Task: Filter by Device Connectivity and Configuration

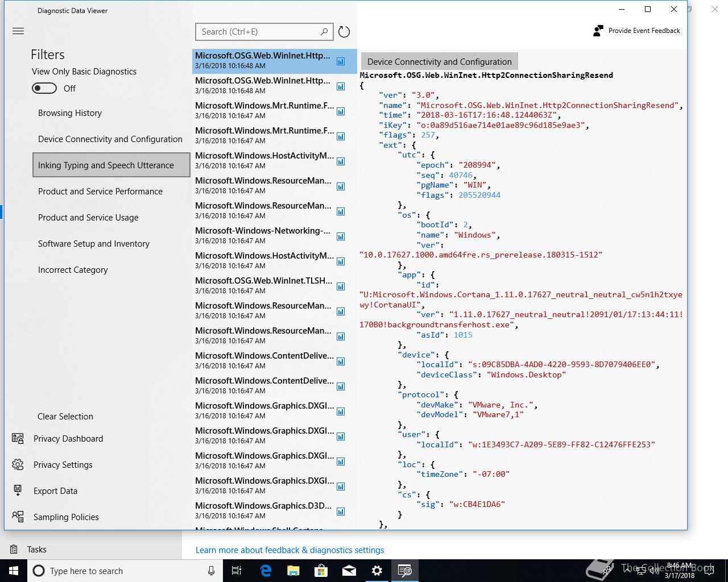Action: [110, 139]
